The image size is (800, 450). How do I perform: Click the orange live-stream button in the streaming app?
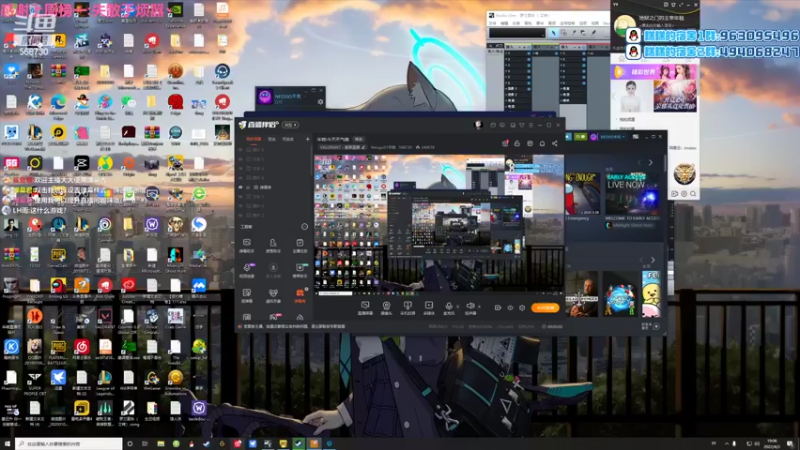(x=545, y=308)
